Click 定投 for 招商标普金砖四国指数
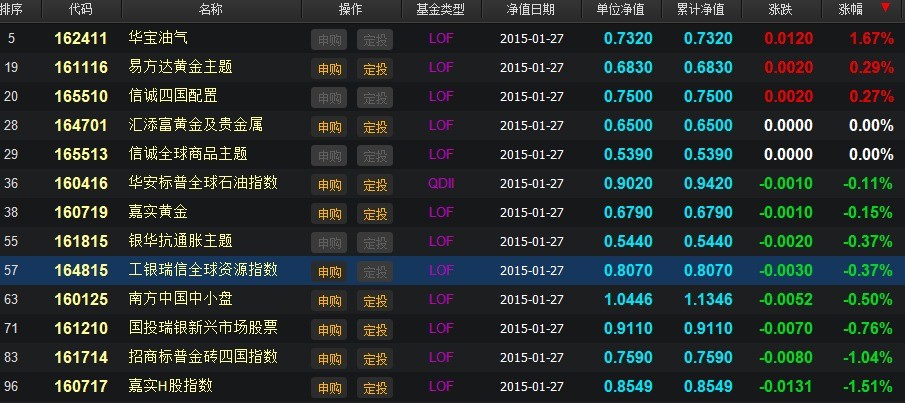 point(375,359)
